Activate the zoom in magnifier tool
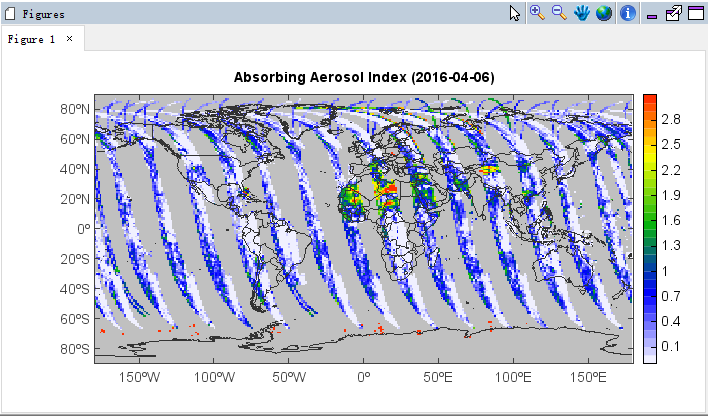The width and height of the screenshot is (708, 416). [537, 13]
